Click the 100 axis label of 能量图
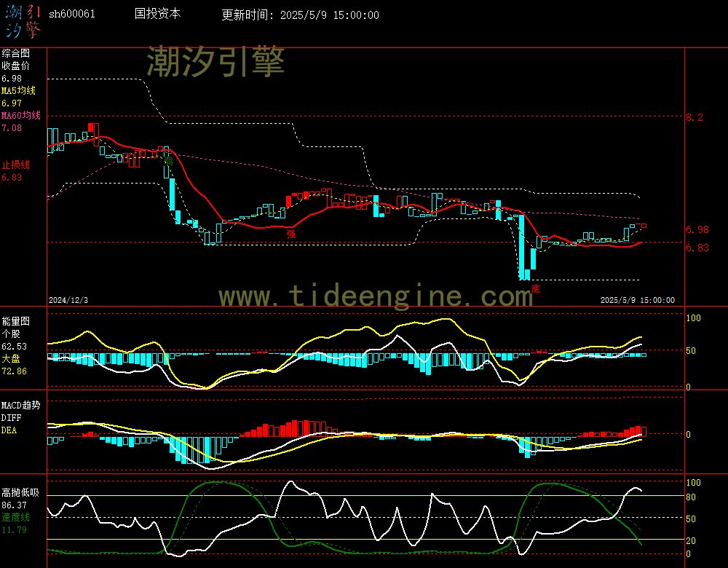728x568 pixels. (693, 318)
